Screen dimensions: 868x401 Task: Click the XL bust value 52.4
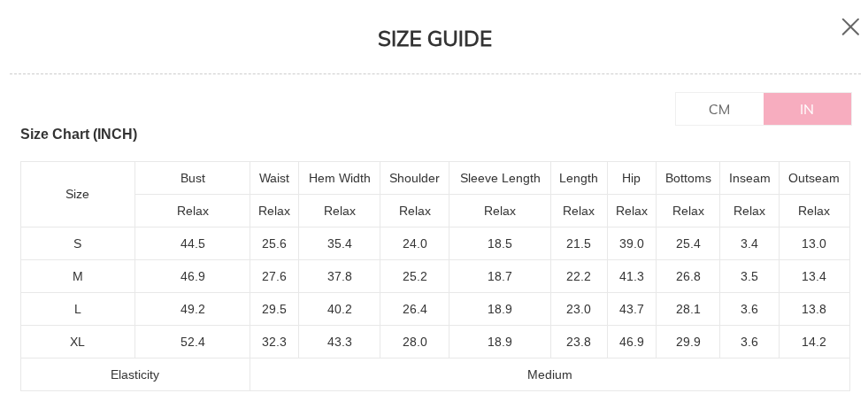click(x=192, y=342)
